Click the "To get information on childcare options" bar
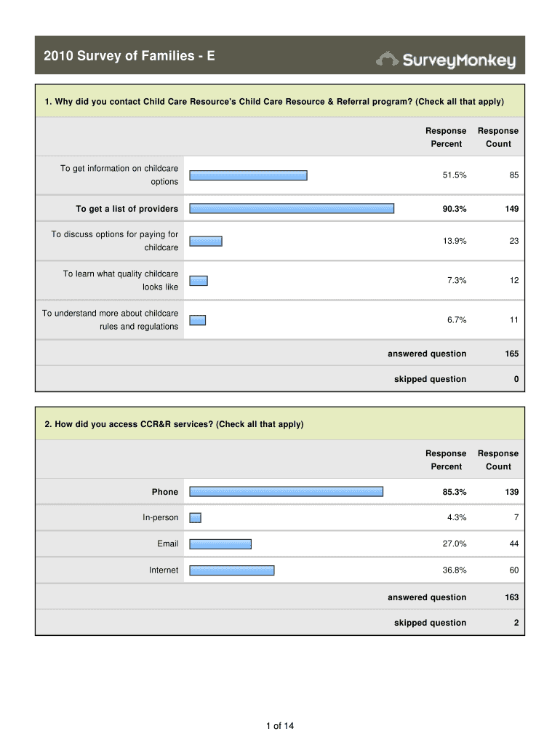 tap(248, 175)
